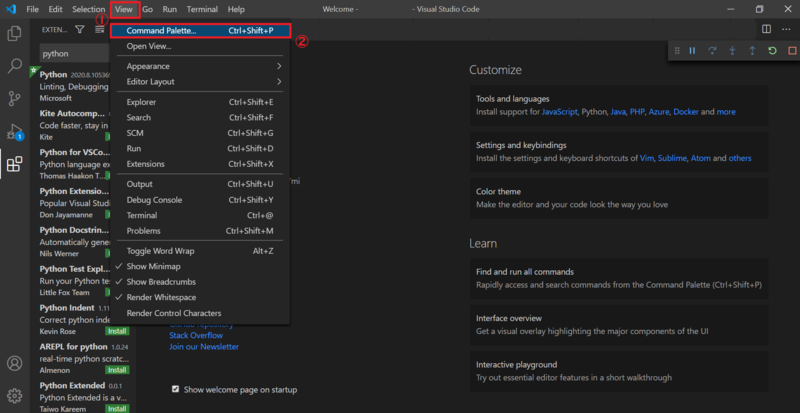Open the Go menu
This screenshot has height=413, width=800.
148,9
